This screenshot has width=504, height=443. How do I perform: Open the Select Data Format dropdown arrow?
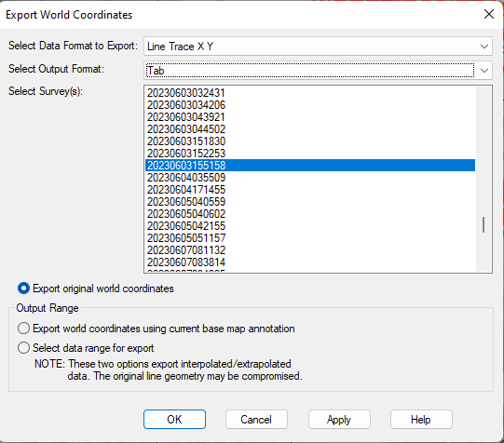point(484,47)
